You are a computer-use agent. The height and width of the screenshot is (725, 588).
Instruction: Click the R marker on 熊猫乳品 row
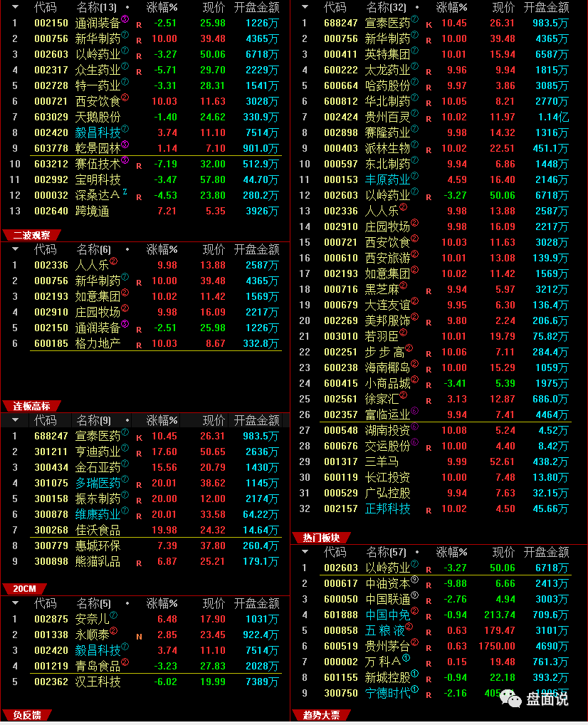coord(139,563)
